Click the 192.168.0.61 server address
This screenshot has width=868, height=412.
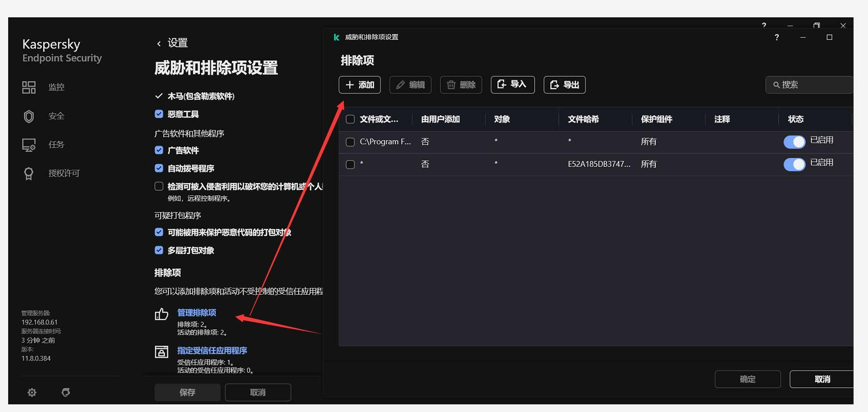pyautogui.click(x=39, y=322)
